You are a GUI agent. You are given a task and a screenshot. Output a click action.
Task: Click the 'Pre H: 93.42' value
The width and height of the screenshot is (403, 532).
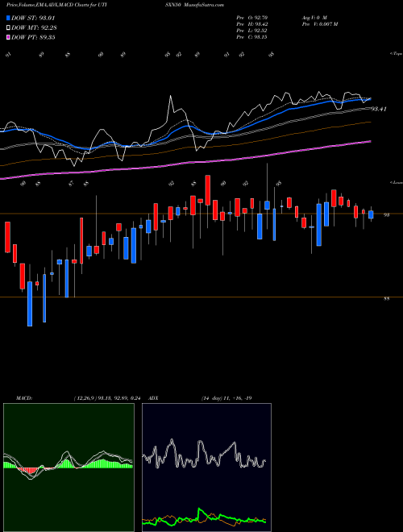pyautogui.click(x=251, y=24)
